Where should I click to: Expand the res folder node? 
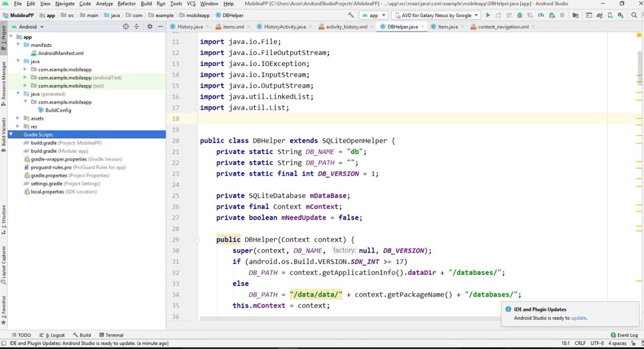pos(19,126)
